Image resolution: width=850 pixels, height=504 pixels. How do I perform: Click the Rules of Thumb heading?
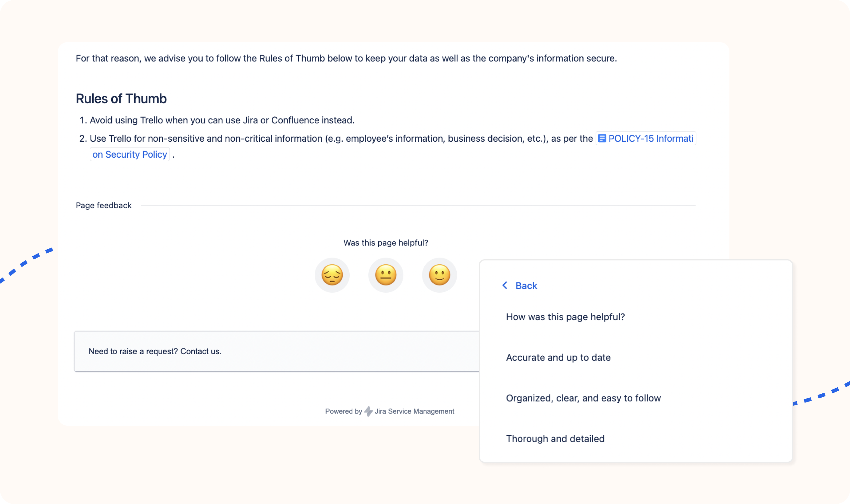(x=121, y=99)
